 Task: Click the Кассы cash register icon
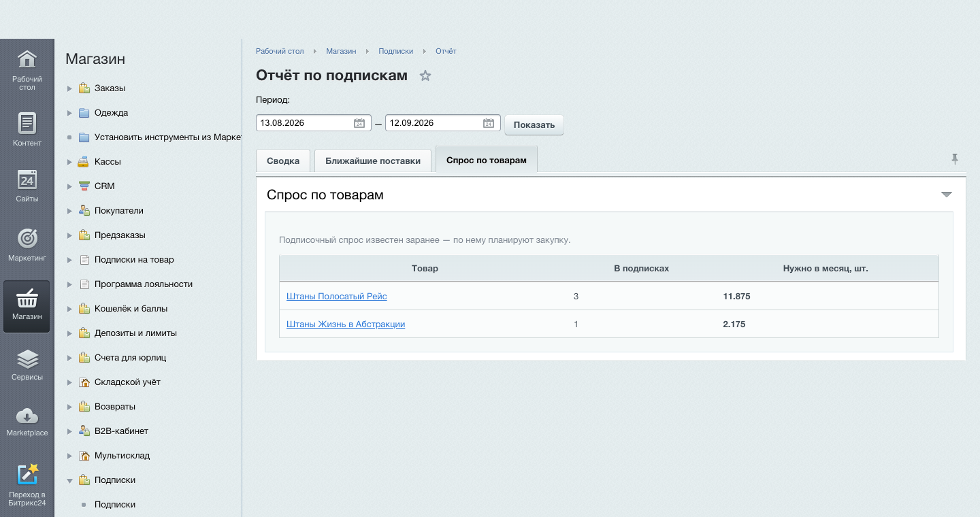[84, 162]
